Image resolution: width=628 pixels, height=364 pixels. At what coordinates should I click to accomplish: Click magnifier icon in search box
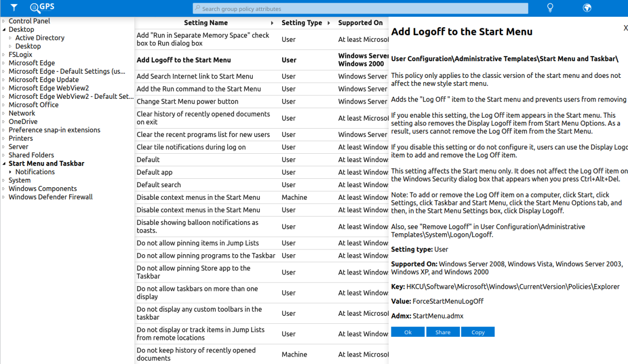tap(197, 8)
